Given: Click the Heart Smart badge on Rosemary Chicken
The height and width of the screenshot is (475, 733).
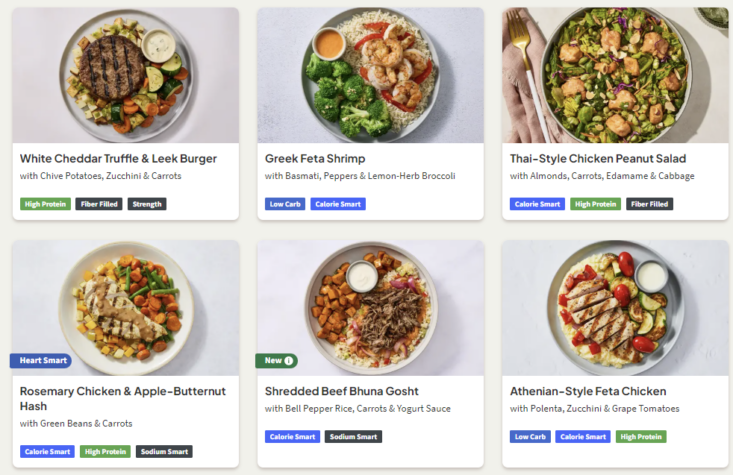Looking at the screenshot, I should (x=41, y=360).
